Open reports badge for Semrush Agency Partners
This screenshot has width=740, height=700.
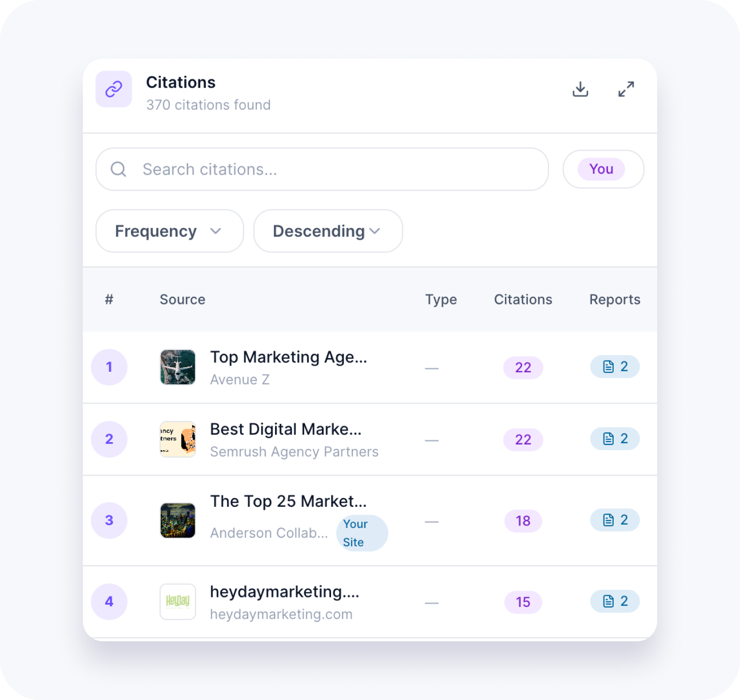(x=615, y=439)
